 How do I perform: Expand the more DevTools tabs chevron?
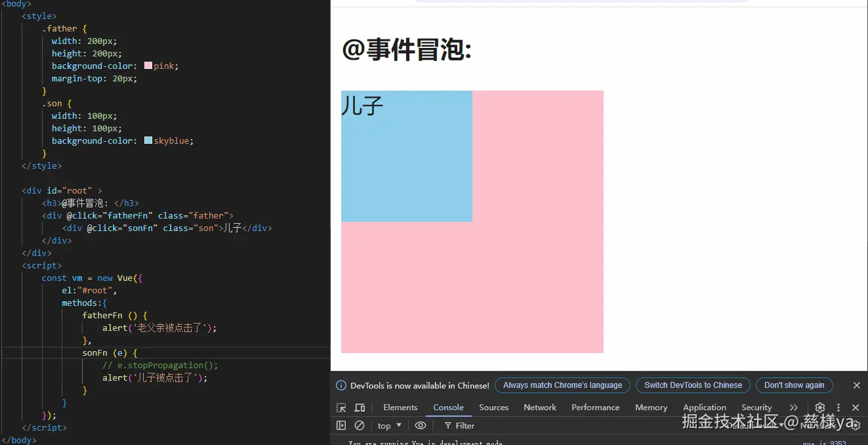pos(794,408)
